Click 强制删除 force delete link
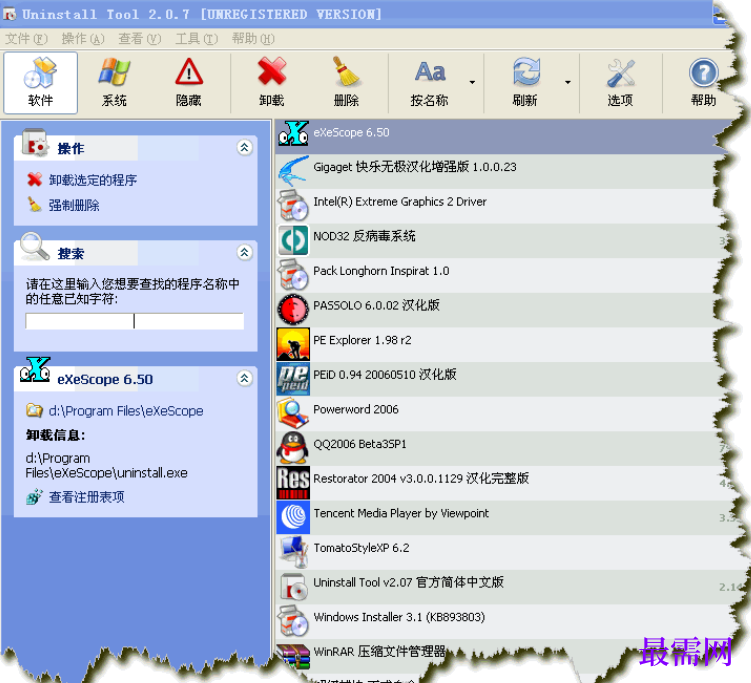The height and width of the screenshot is (683, 751). tap(74, 205)
